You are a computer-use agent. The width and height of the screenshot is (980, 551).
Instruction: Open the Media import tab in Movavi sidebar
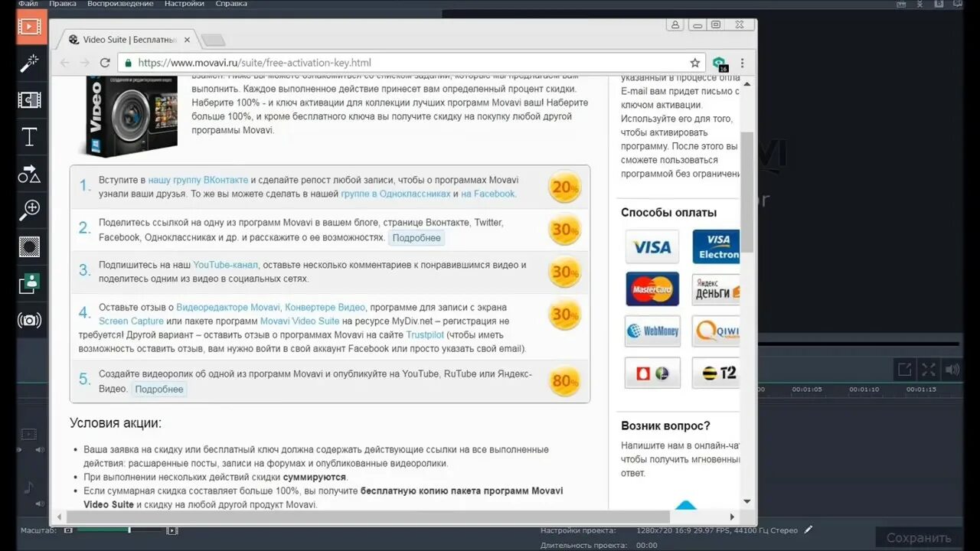click(x=30, y=27)
